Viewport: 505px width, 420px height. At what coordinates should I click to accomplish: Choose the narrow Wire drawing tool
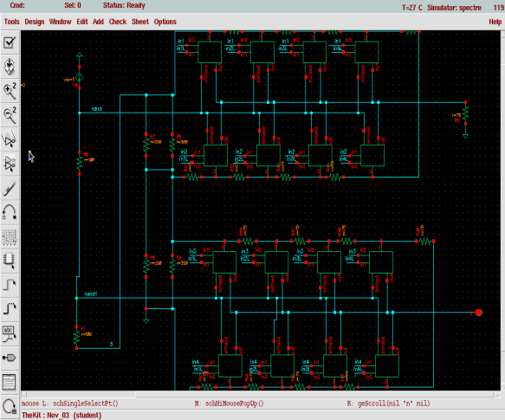(x=10, y=285)
